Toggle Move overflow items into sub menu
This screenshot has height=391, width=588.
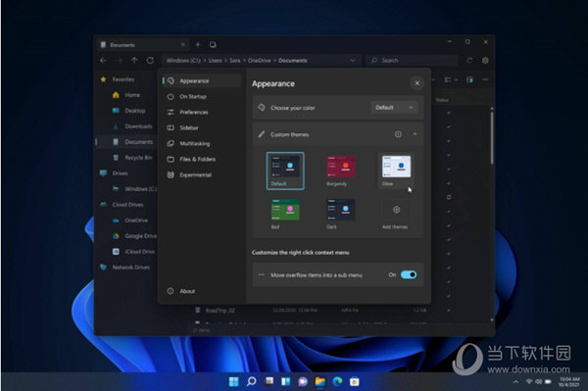(x=409, y=274)
